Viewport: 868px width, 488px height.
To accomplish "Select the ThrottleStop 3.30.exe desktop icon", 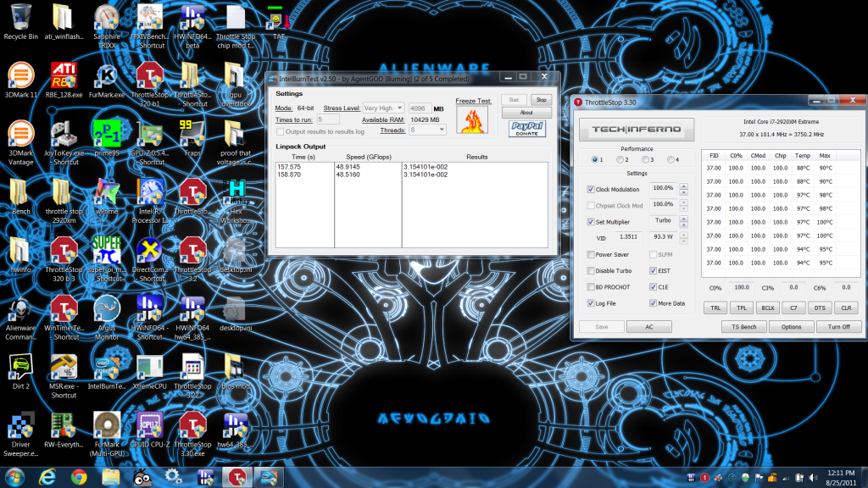I will pos(192,435).
